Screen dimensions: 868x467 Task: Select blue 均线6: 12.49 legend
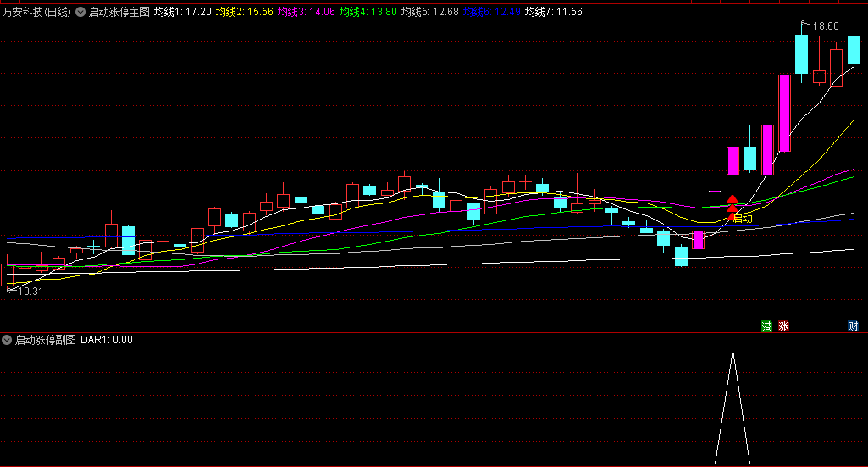click(x=491, y=12)
